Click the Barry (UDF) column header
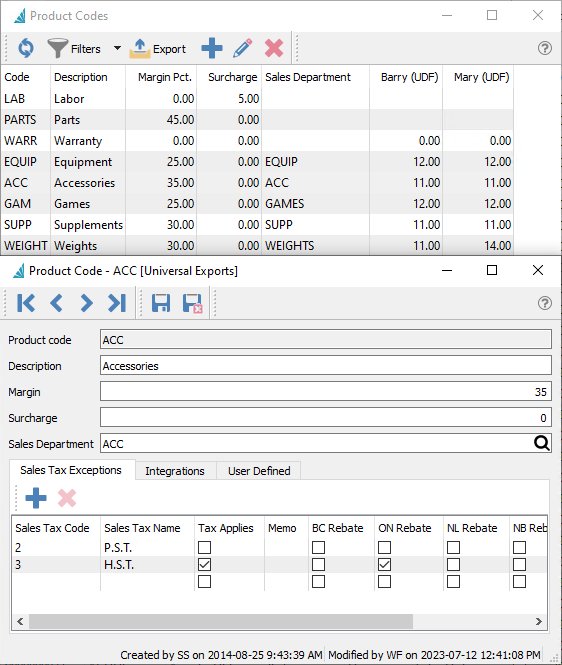Image resolution: width=562 pixels, height=665 pixels. pos(406,77)
